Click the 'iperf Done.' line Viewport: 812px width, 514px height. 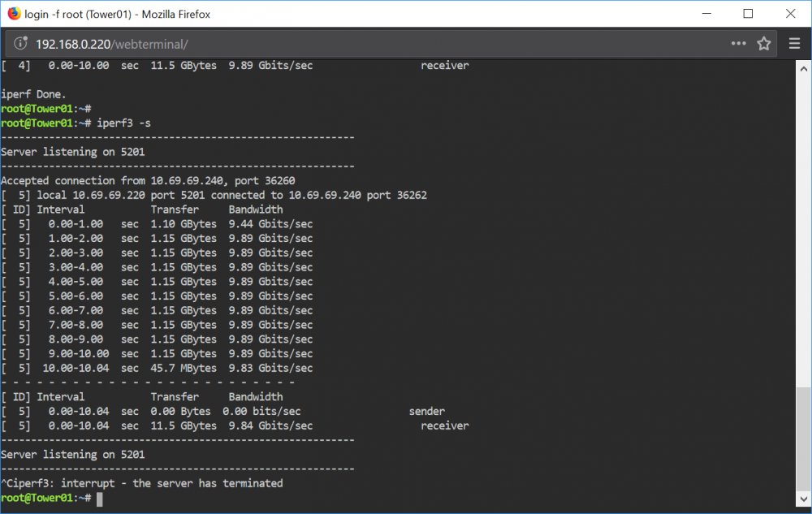coord(33,94)
